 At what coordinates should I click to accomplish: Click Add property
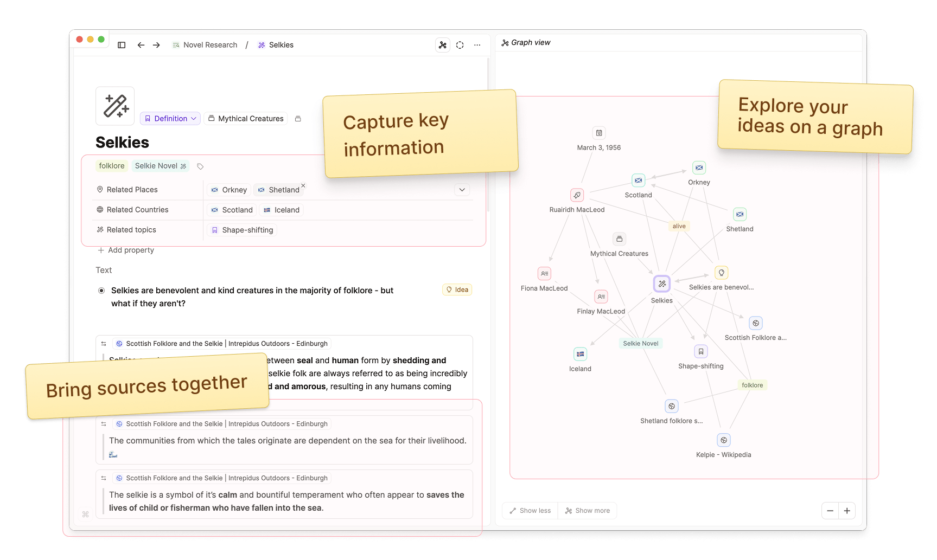tap(126, 250)
